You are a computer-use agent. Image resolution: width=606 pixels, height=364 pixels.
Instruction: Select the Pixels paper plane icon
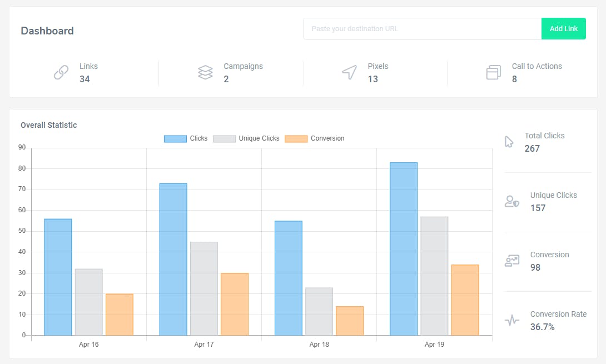click(349, 72)
